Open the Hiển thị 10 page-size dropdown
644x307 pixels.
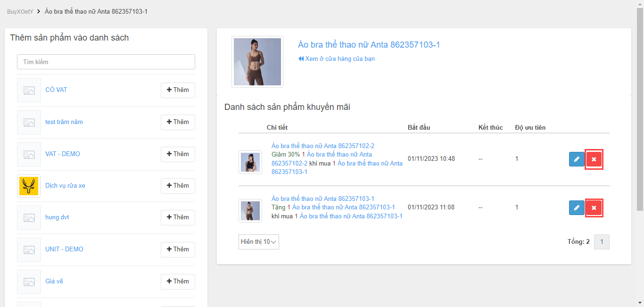click(x=259, y=242)
